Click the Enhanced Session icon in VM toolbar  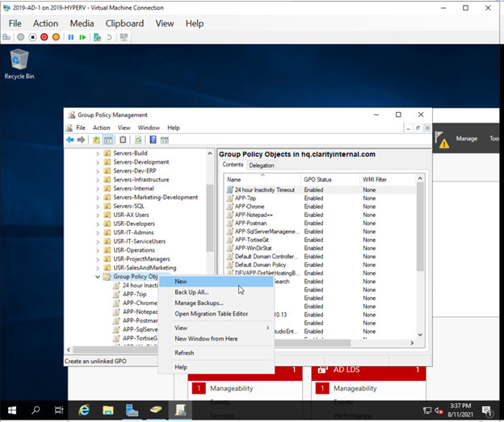[124, 37]
